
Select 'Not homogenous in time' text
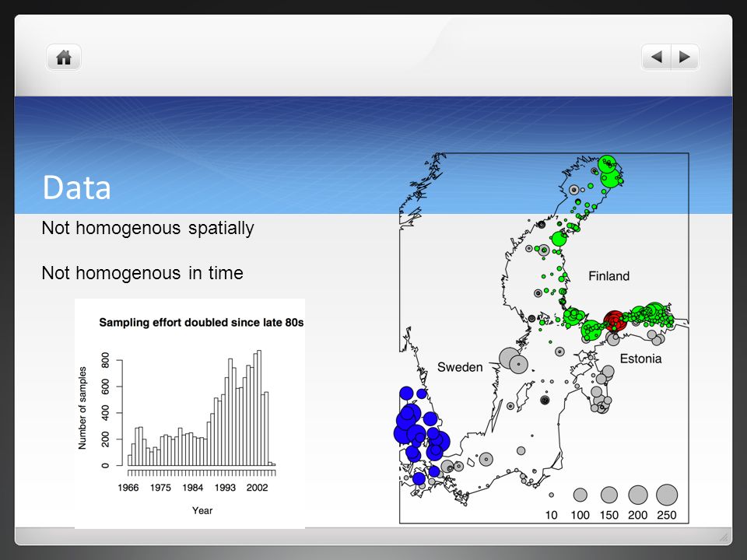pyautogui.click(x=142, y=273)
